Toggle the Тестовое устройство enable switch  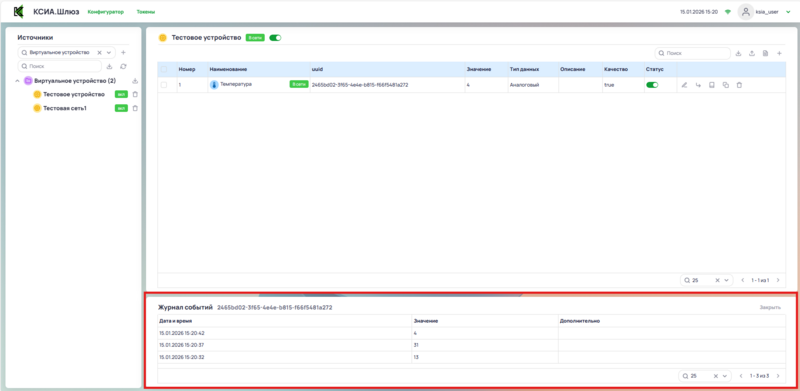[275, 38]
